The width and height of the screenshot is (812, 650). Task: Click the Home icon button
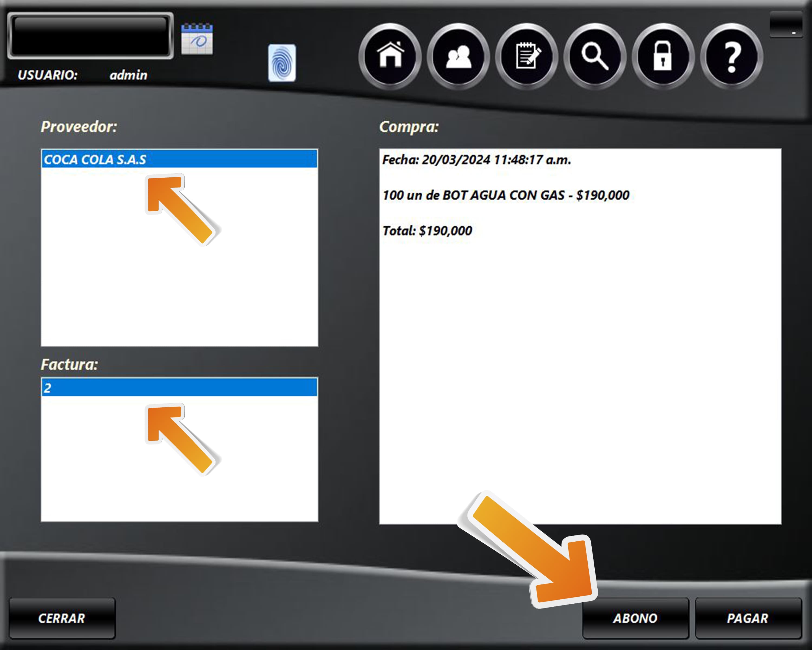[x=390, y=56]
